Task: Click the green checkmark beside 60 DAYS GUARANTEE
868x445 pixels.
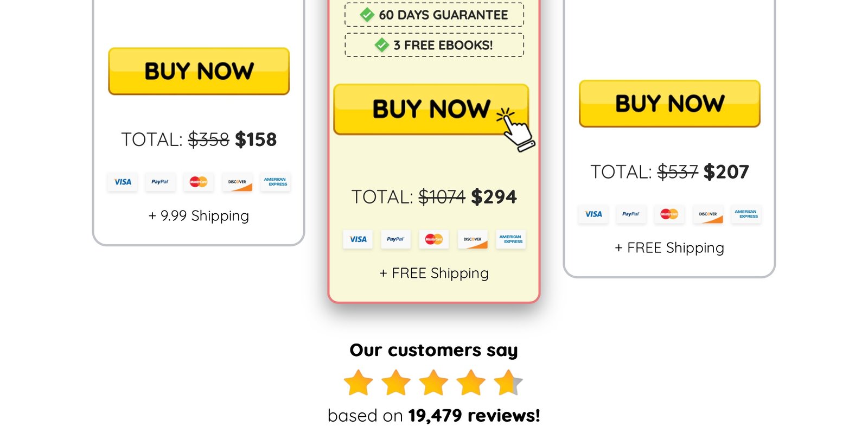Action: tap(367, 15)
